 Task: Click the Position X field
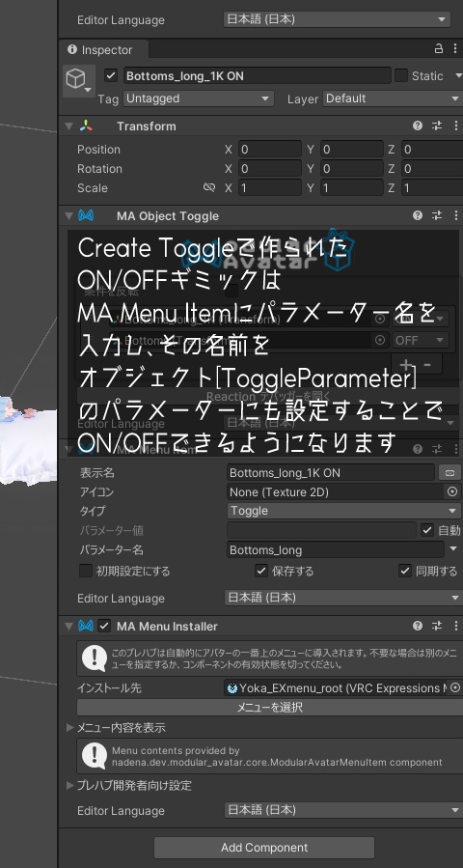(x=270, y=150)
